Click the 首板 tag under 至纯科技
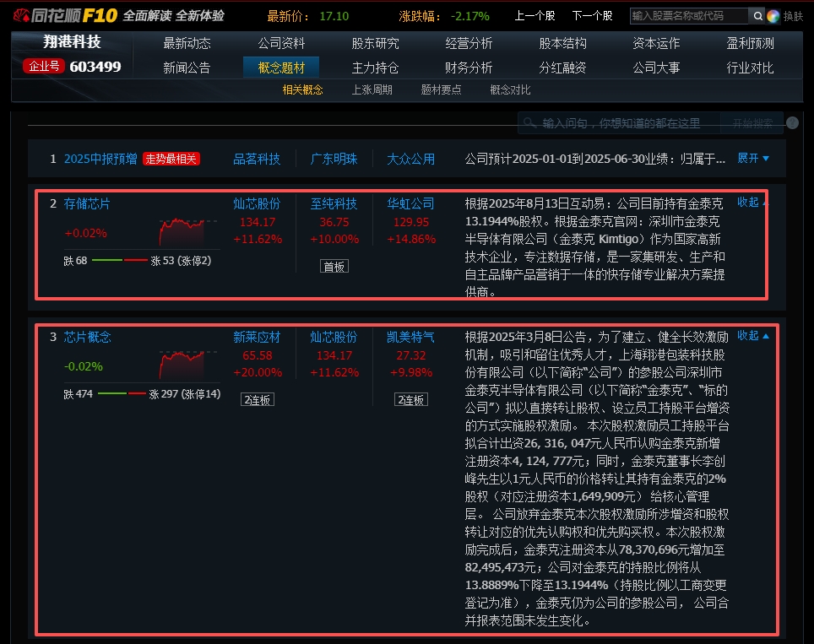 point(334,267)
